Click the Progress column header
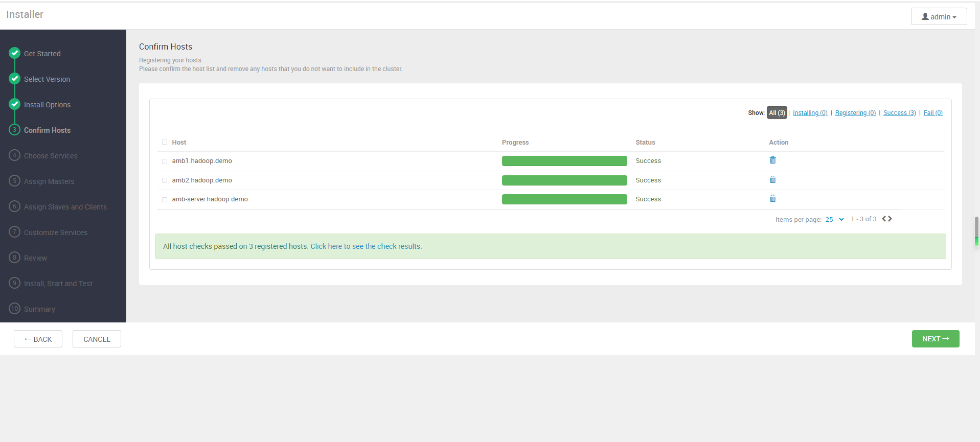The width and height of the screenshot is (980, 442). [x=515, y=143]
